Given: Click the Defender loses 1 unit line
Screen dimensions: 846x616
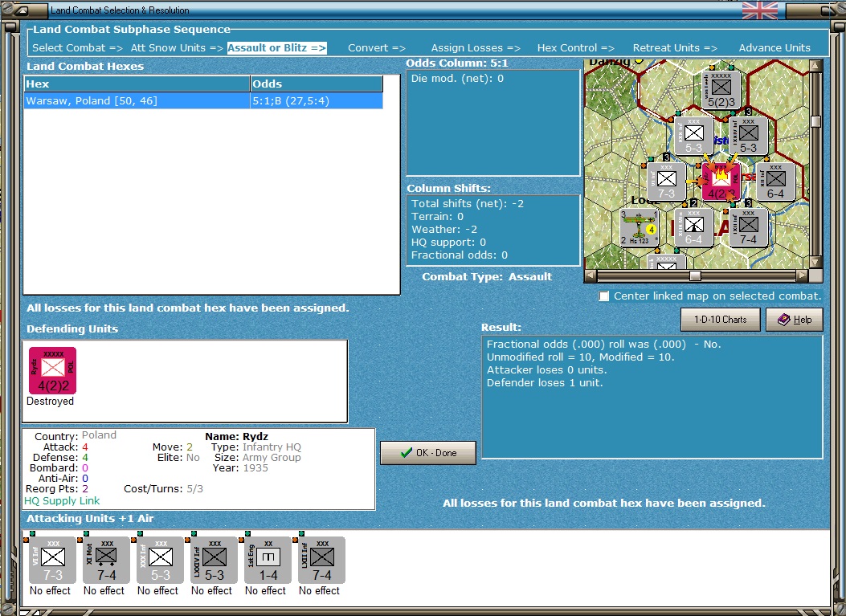Looking at the screenshot, I should 545,383.
